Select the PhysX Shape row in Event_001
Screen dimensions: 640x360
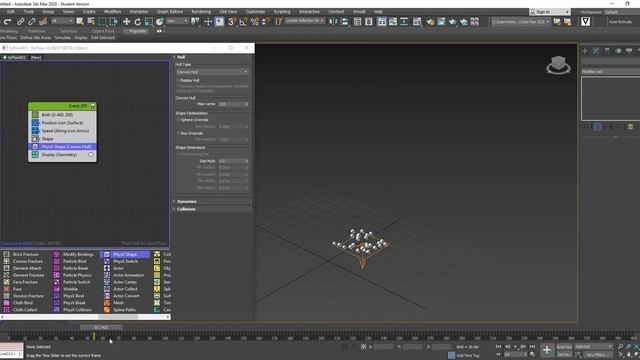point(62,147)
